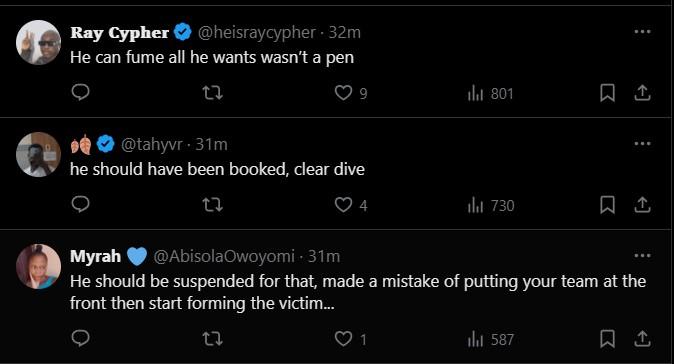
Task: Open the @AbisolaOwoyomi handle link
Action: [x=224, y=256]
